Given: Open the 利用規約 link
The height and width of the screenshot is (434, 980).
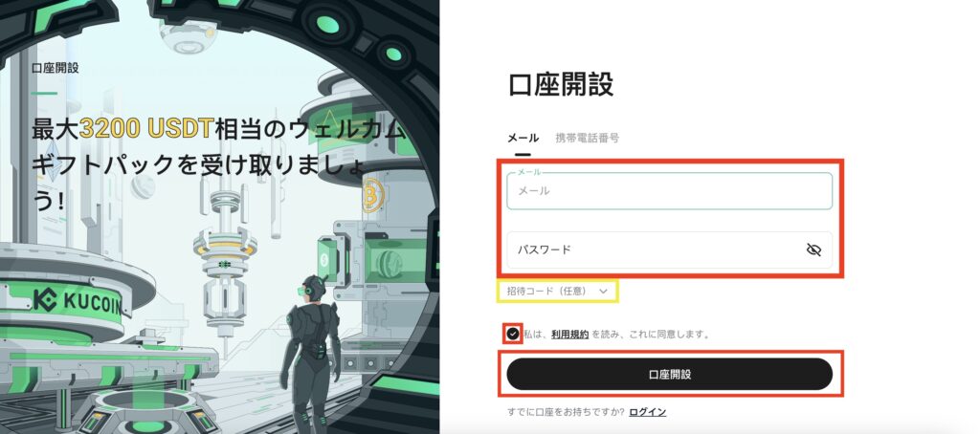Looking at the screenshot, I should tap(569, 334).
